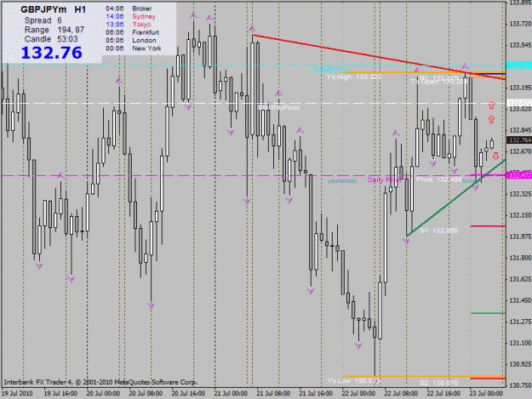Click the 13:06 Tokyo session row
Screen dimensions: 532x399
[129, 25]
